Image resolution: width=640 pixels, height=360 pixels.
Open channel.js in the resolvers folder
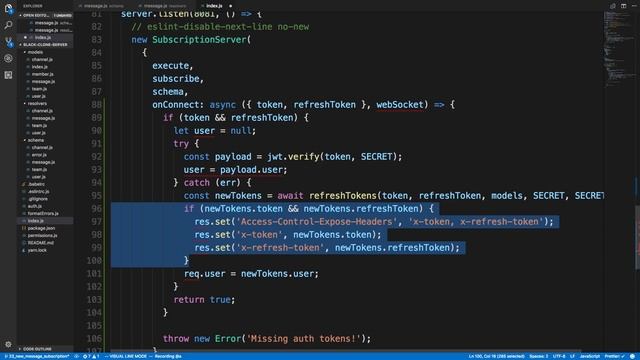(42, 111)
